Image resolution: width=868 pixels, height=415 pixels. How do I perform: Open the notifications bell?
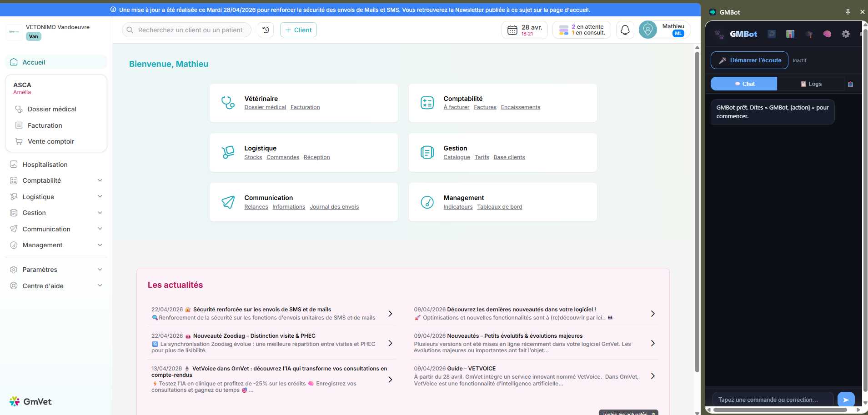(x=625, y=30)
